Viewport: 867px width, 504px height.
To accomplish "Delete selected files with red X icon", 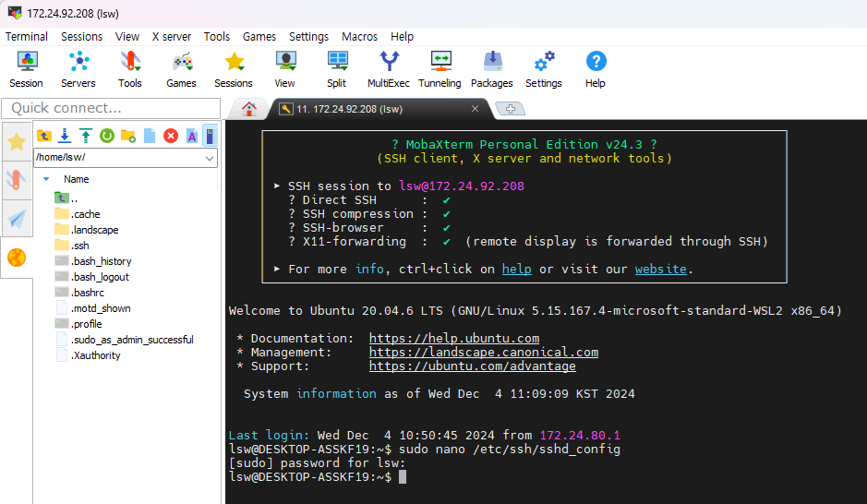I will point(171,136).
